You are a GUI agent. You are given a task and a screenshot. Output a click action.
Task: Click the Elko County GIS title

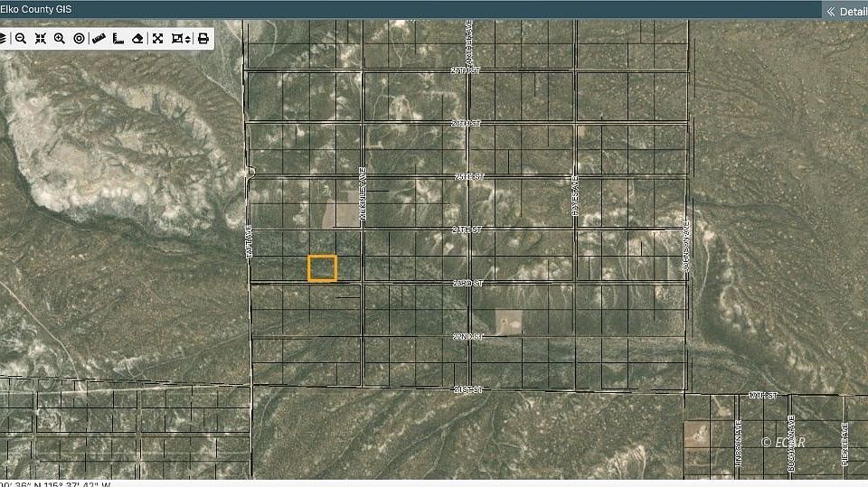[x=36, y=9]
